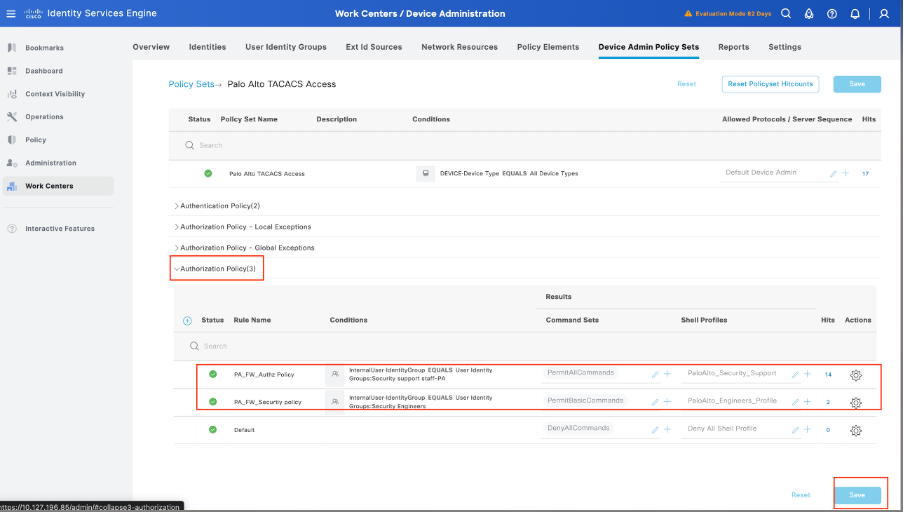Open the hamburger navigation menu
904x512 pixels.
coord(11,13)
